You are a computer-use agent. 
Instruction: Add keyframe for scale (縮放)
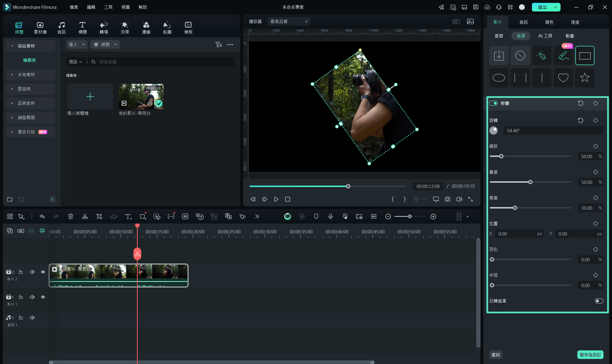[595, 146]
